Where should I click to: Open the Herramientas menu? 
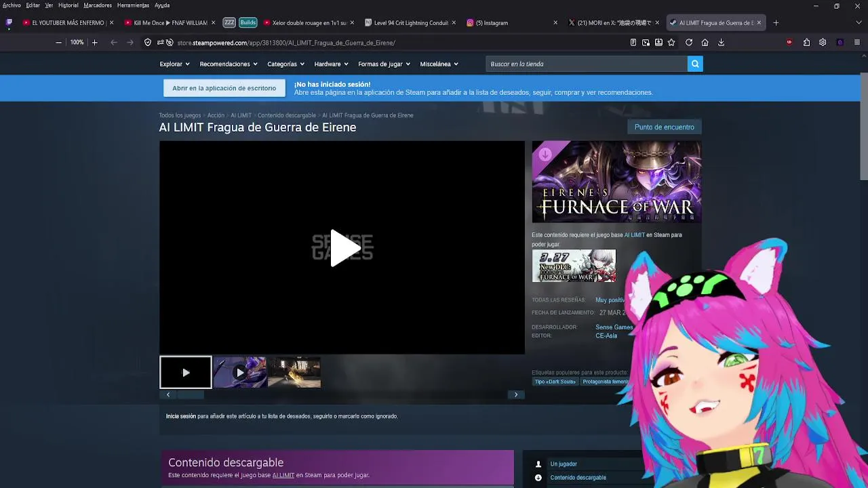(x=133, y=5)
